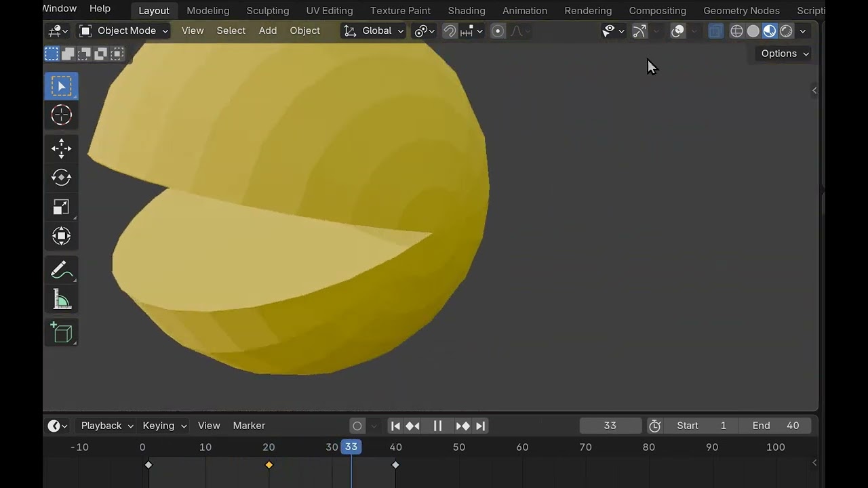This screenshot has width=868, height=488.
Task: Toggle snapping magnet on or off
Action: pos(450,30)
